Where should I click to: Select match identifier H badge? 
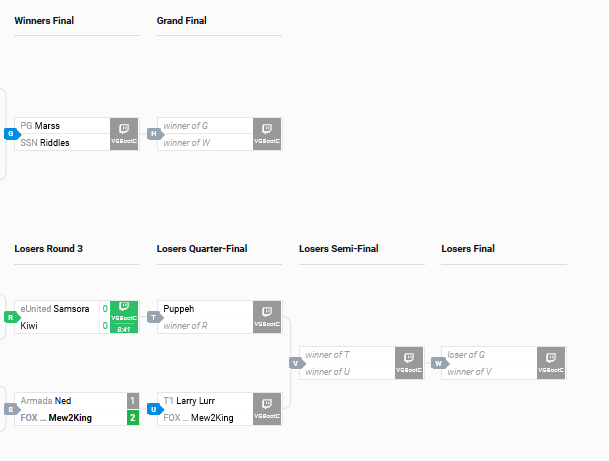tap(155, 134)
